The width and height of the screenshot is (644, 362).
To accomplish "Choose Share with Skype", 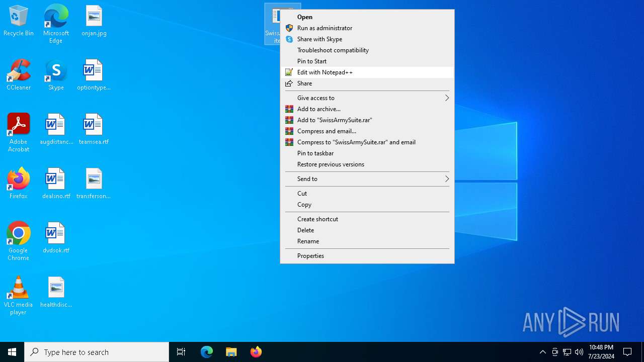I will (x=367, y=39).
